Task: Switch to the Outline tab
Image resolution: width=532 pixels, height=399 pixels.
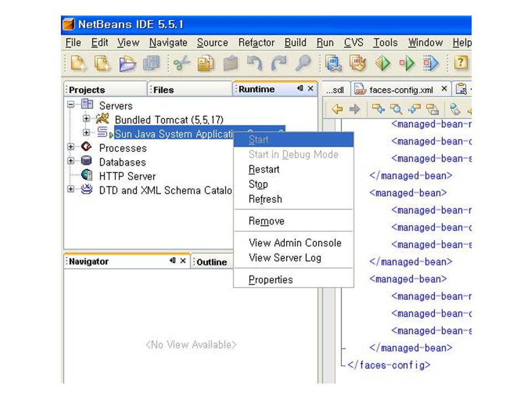Action: pos(212,262)
